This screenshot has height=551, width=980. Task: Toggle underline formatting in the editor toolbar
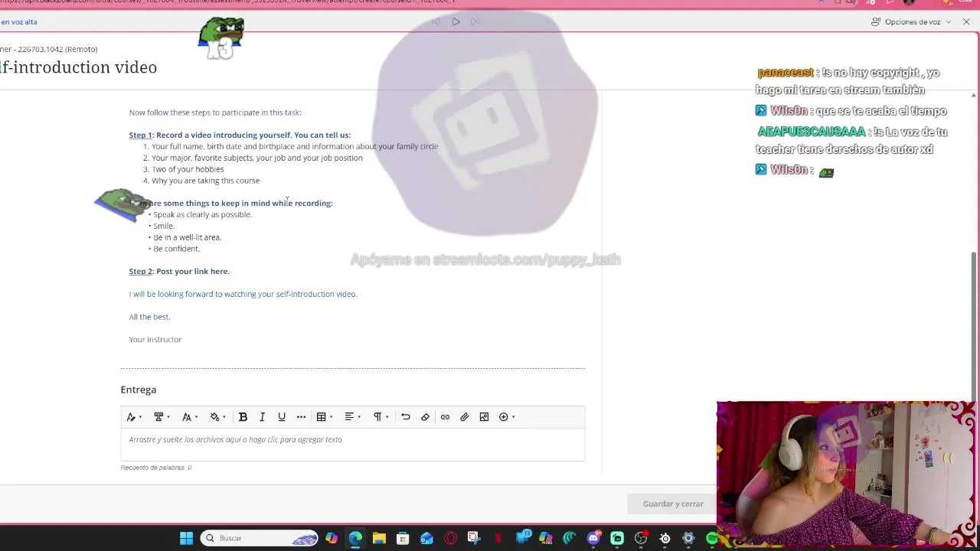(x=282, y=417)
